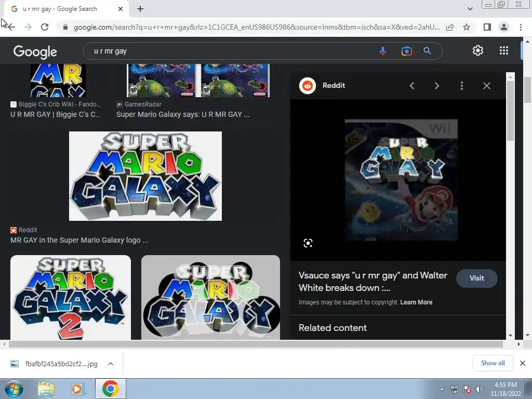Click the preview panel vertical scrollbar
This screenshot has width=532, height=399.
coord(510,111)
